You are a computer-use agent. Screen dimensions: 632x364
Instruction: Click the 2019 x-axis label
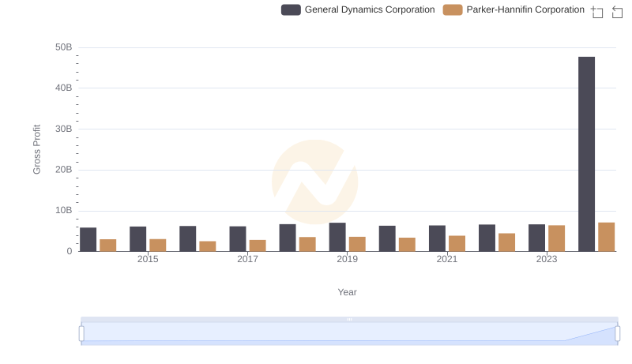coord(347,259)
